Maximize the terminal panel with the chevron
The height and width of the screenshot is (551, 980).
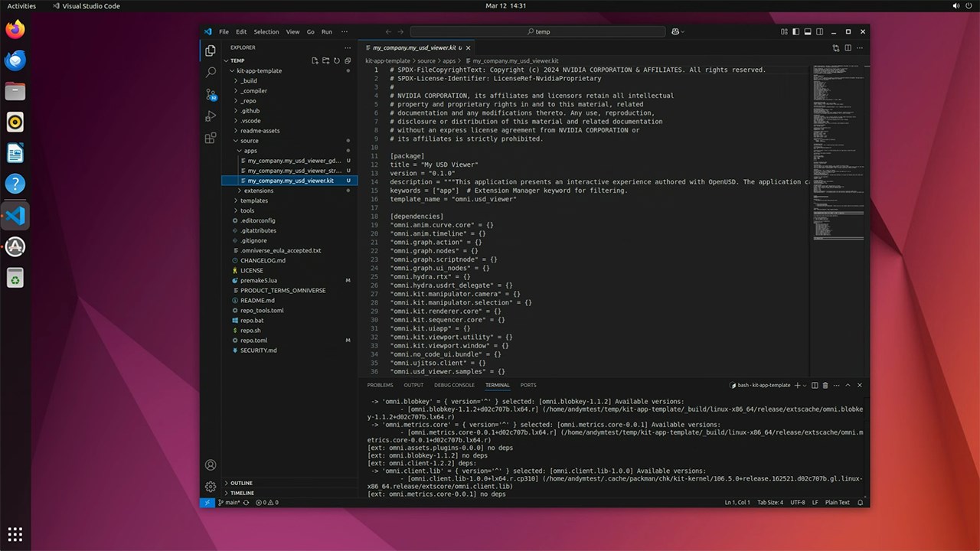[848, 385]
